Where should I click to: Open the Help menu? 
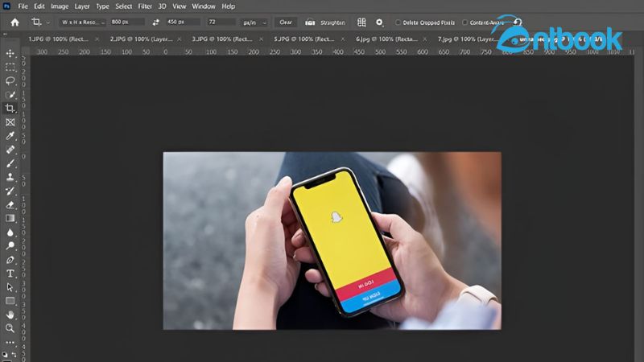229,6
